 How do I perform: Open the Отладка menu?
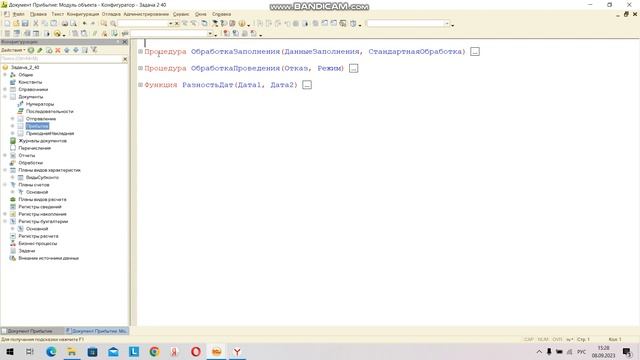click(x=111, y=14)
